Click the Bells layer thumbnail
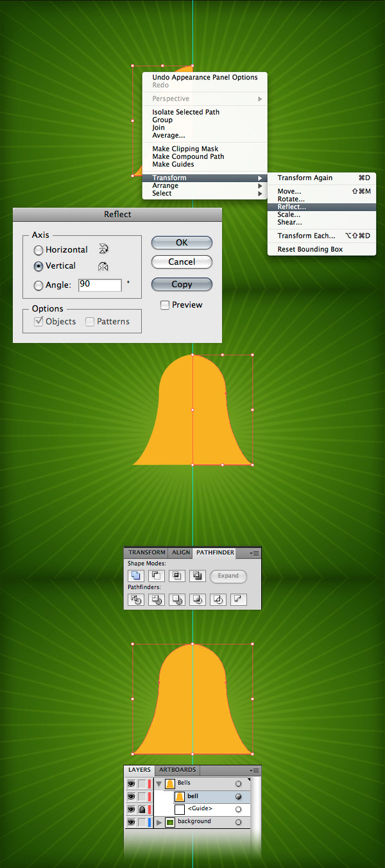The width and height of the screenshot is (385, 868). (x=170, y=783)
